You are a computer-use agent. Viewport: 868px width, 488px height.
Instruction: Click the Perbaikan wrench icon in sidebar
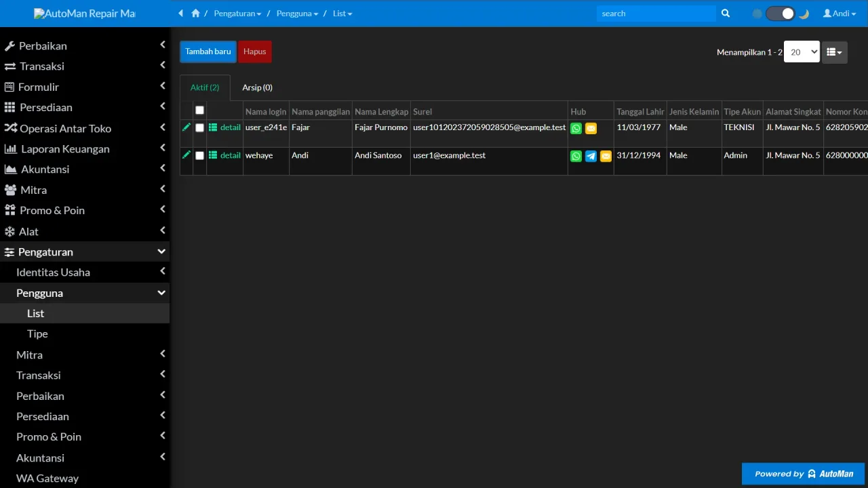coord(9,46)
